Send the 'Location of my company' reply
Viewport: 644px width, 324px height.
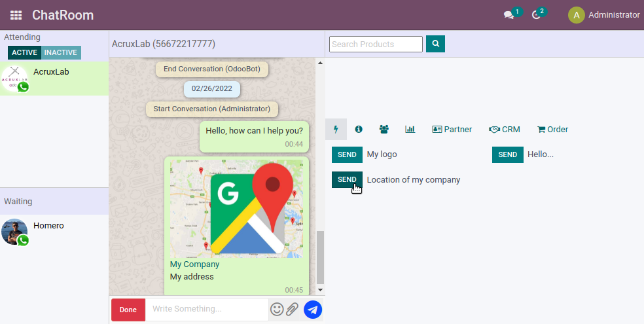point(347,179)
